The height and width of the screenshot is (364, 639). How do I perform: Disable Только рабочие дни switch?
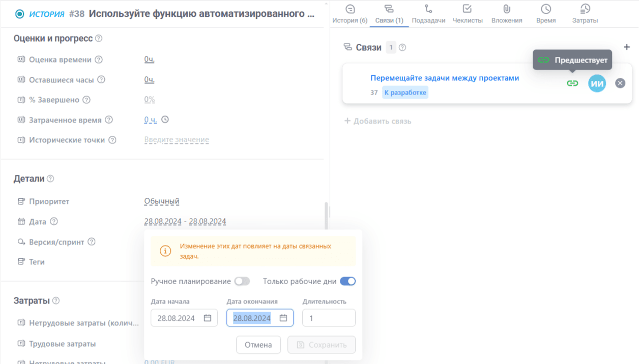tap(347, 281)
